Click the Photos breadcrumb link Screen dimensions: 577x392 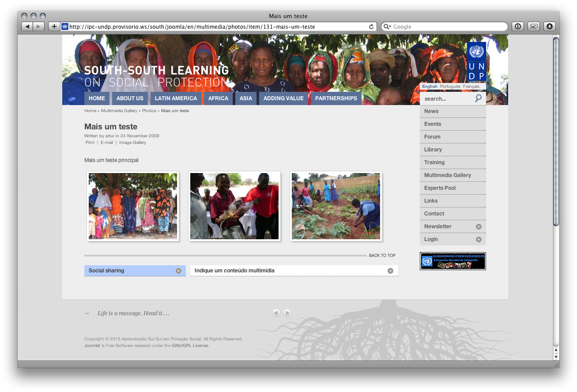(149, 111)
